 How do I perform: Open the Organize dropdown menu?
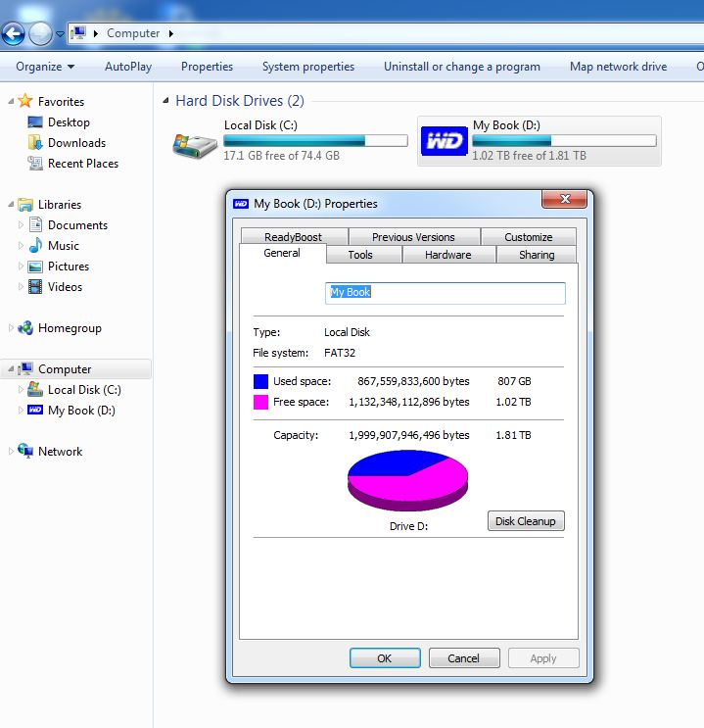pyautogui.click(x=45, y=67)
